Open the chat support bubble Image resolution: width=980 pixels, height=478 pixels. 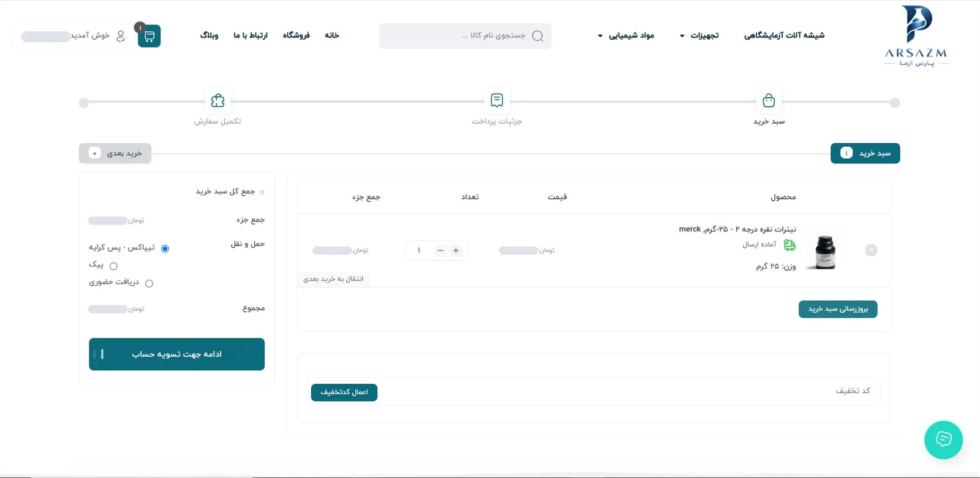(943, 439)
